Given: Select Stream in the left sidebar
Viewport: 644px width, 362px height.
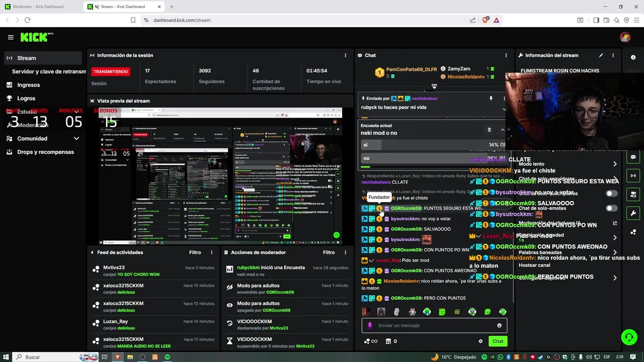Looking at the screenshot, I should 43,58.
